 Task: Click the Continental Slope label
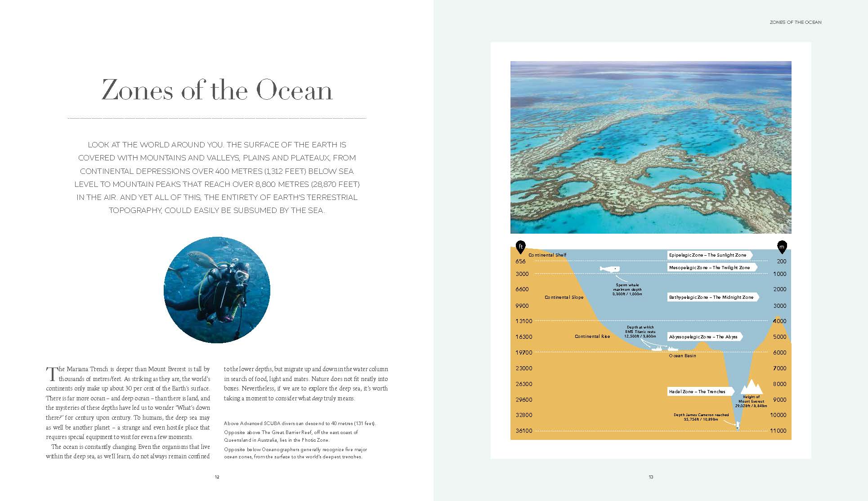[564, 297]
